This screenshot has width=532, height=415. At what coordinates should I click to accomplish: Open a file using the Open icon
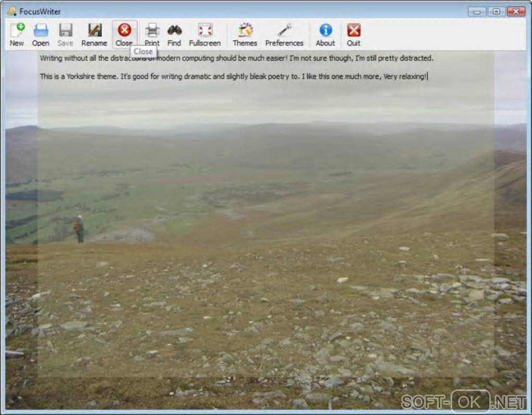[41, 34]
